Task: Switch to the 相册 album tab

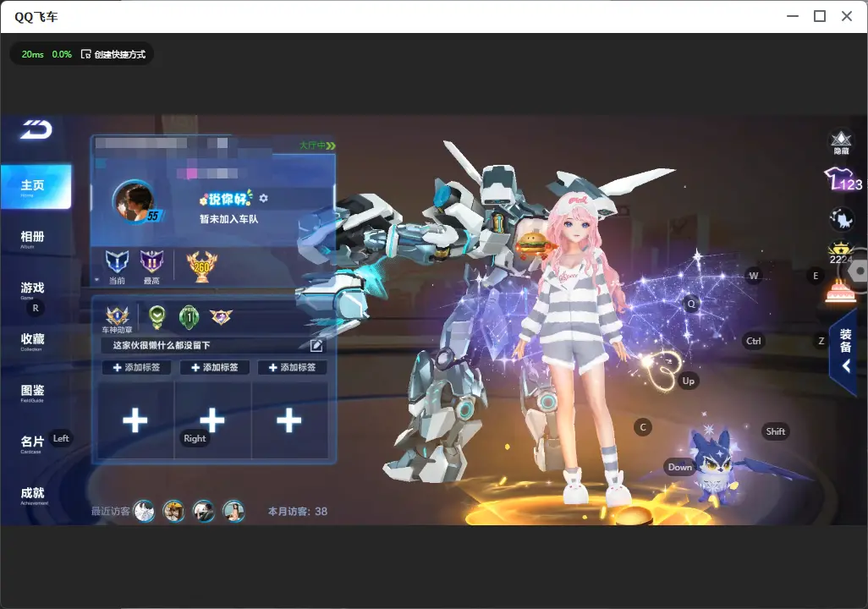Action: (x=32, y=239)
